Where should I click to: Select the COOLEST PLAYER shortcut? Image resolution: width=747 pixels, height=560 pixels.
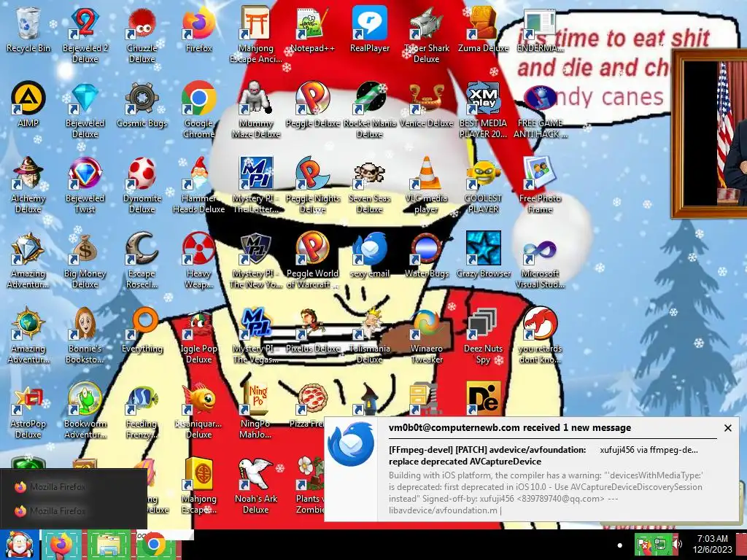point(483,184)
